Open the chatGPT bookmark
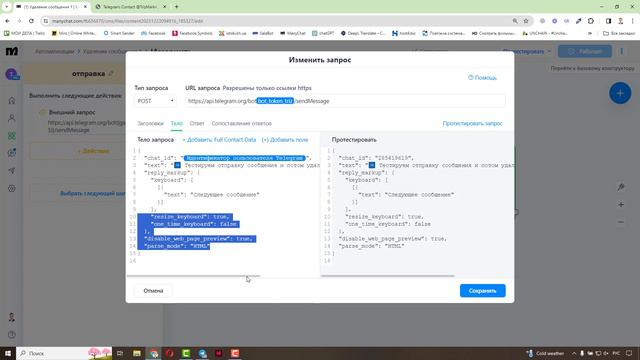The height and width of the screenshot is (360, 640). click(323, 33)
